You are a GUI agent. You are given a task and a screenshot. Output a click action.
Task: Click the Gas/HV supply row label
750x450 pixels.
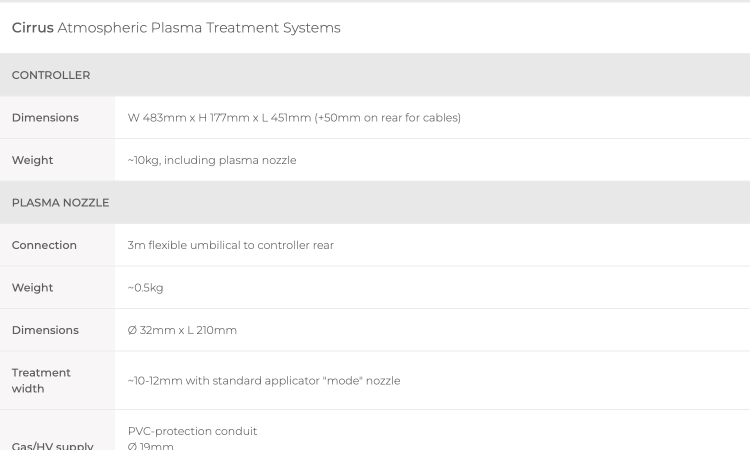(x=53, y=446)
